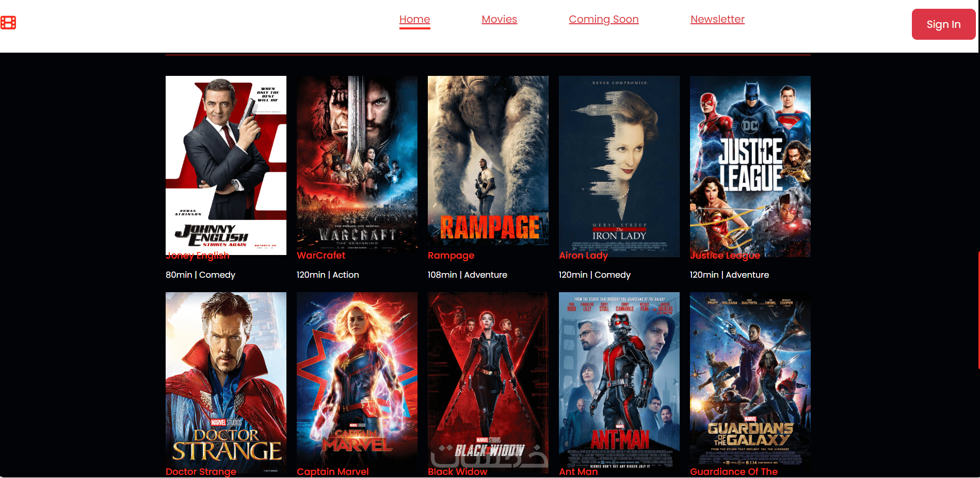This screenshot has height=478, width=980.
Task: Click the "Captain Marvel" title text
Action: (333, 472)
